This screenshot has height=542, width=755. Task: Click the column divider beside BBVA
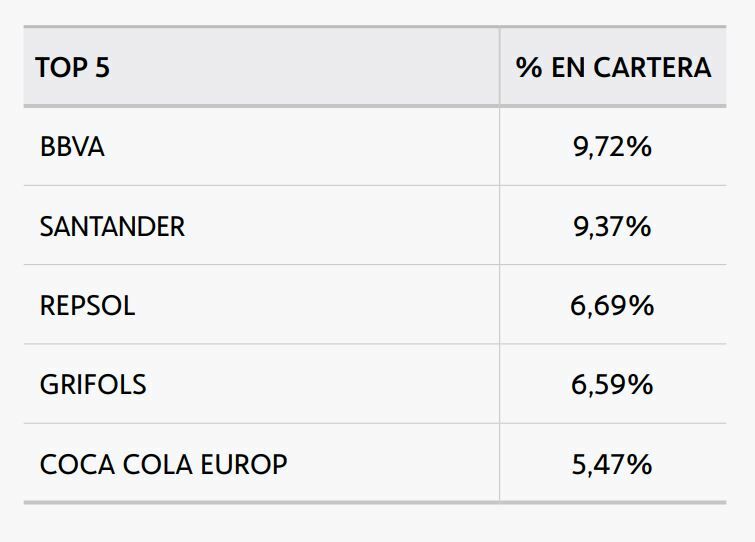click(x=499, y=147)
